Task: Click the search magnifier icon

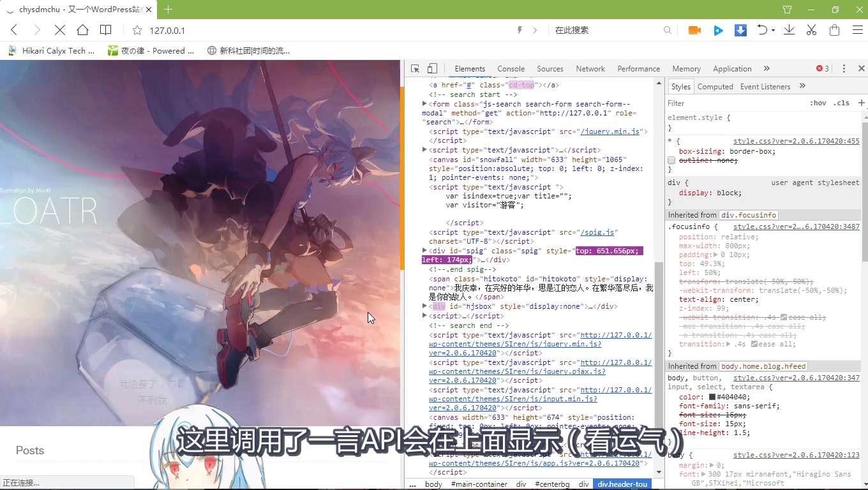Action: tap(668, 30)
